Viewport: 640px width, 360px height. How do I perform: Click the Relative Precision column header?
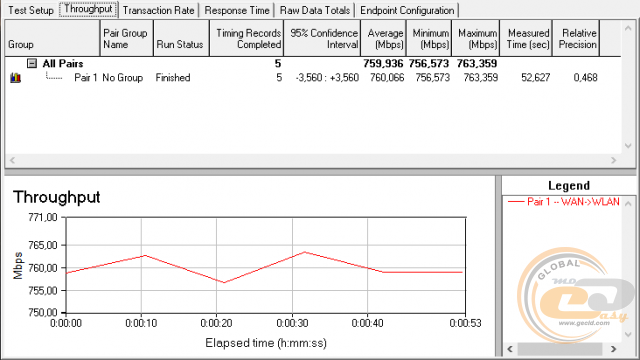pyautogui.click(x=576, y=38)
